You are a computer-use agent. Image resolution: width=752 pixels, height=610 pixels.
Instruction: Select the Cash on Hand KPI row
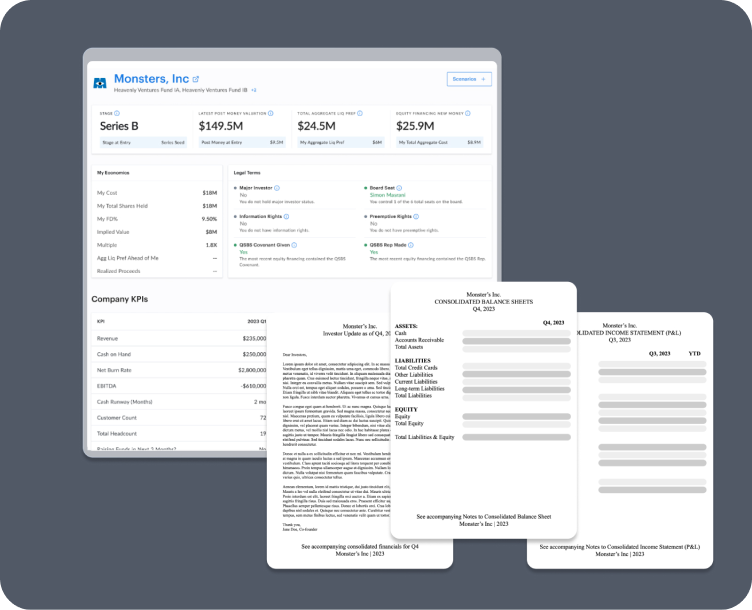[x=179, y=354]
